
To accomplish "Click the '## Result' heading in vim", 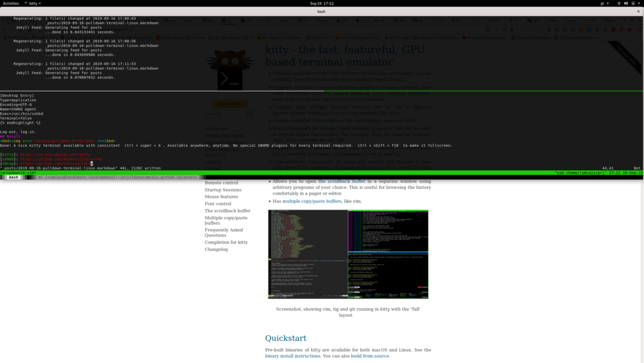I will 10,137.
